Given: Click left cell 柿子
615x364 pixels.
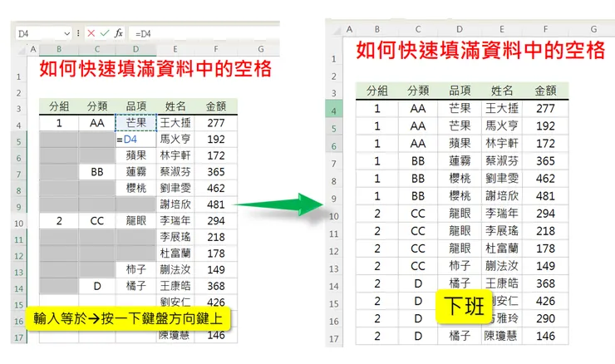Looking at the screenshot, I should click(x=135, y=269).
